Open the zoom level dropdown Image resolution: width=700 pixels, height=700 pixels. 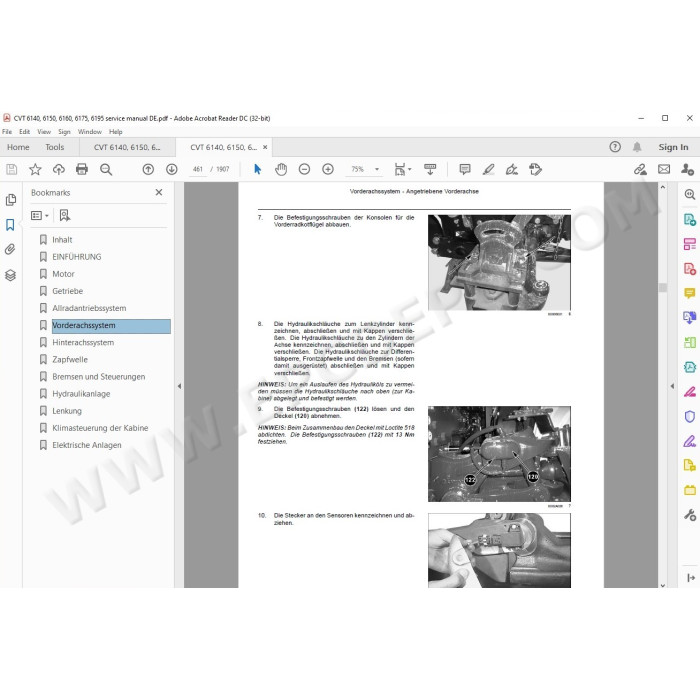pyautogui.click(x=377, y=169)
